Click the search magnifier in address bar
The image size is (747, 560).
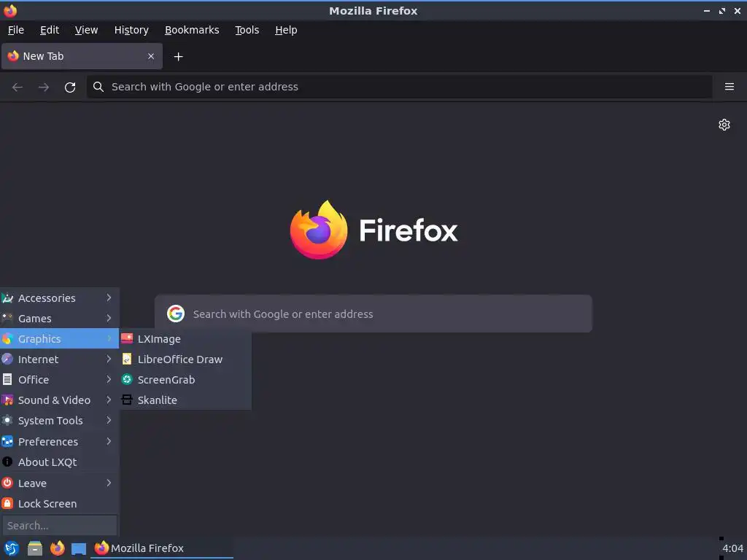coord(98,87)
